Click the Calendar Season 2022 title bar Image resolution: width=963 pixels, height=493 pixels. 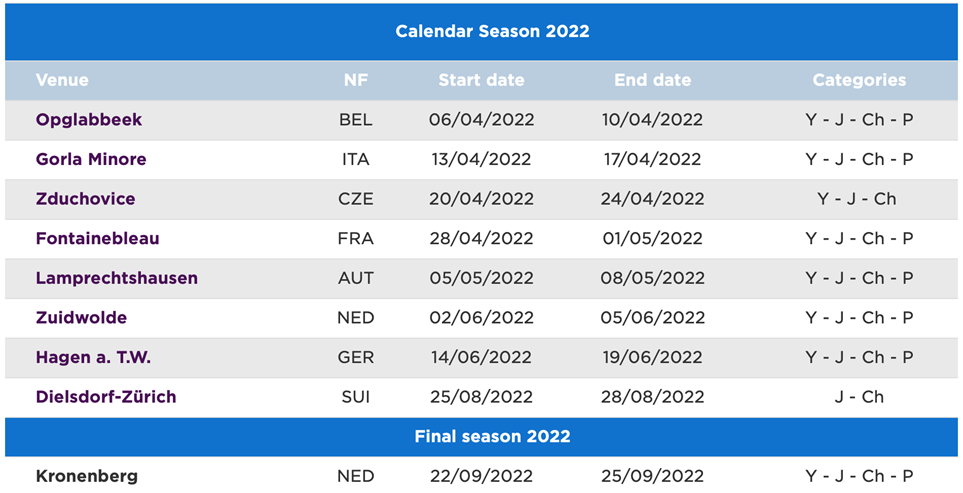pos(492,31)
